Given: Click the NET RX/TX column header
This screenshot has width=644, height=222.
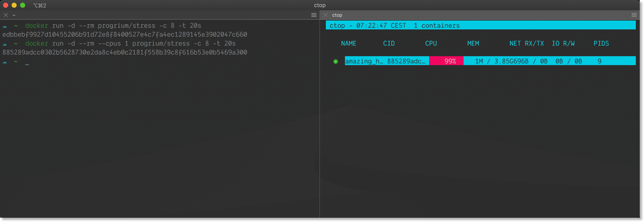Looking at the screenshot, I should pyautogui.click(x=527, y=43).
